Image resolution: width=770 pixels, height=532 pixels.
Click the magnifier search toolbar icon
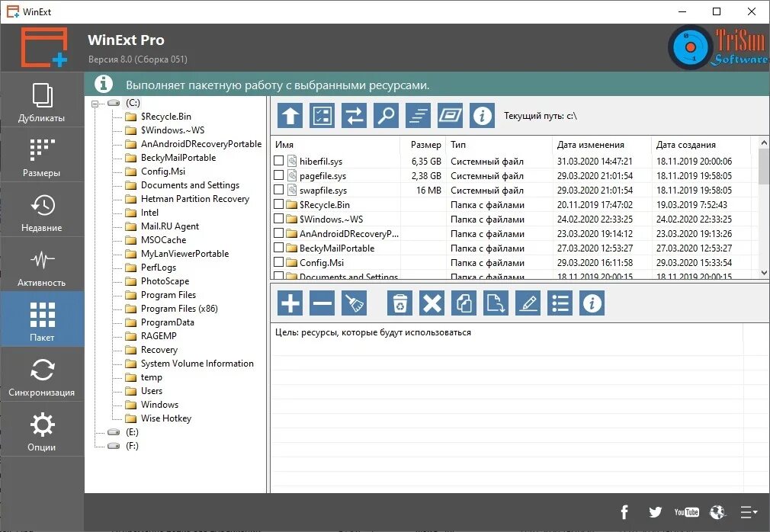click(386, 116)
